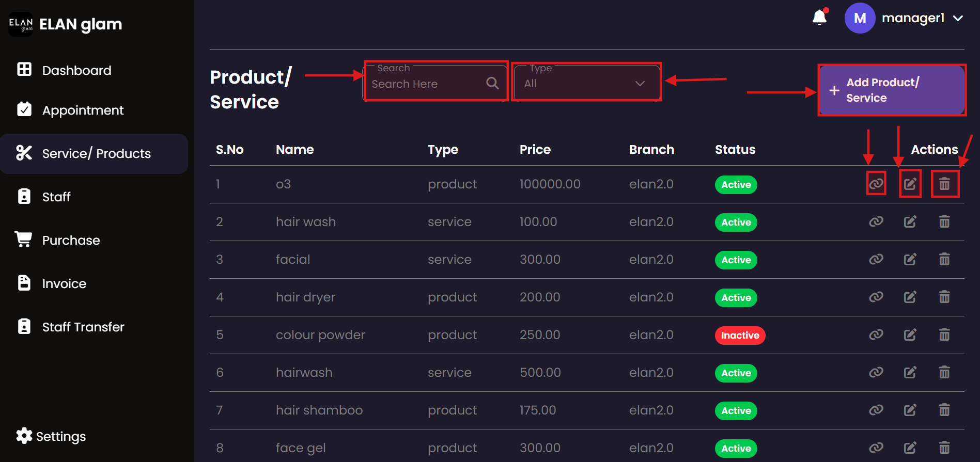
Task: Open link icon for hair dryer
Action: (x=876, y=297)
